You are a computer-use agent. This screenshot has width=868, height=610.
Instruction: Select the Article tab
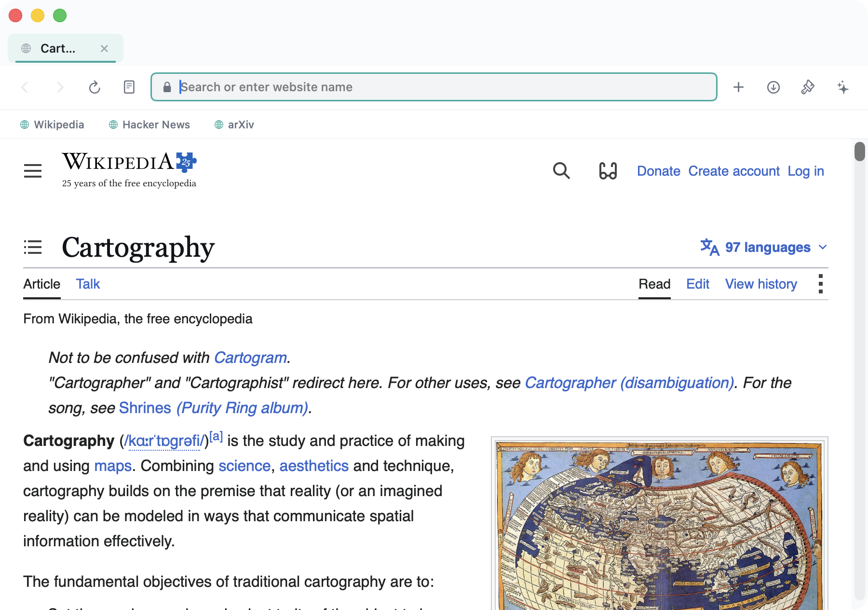(x=42, y=284)
